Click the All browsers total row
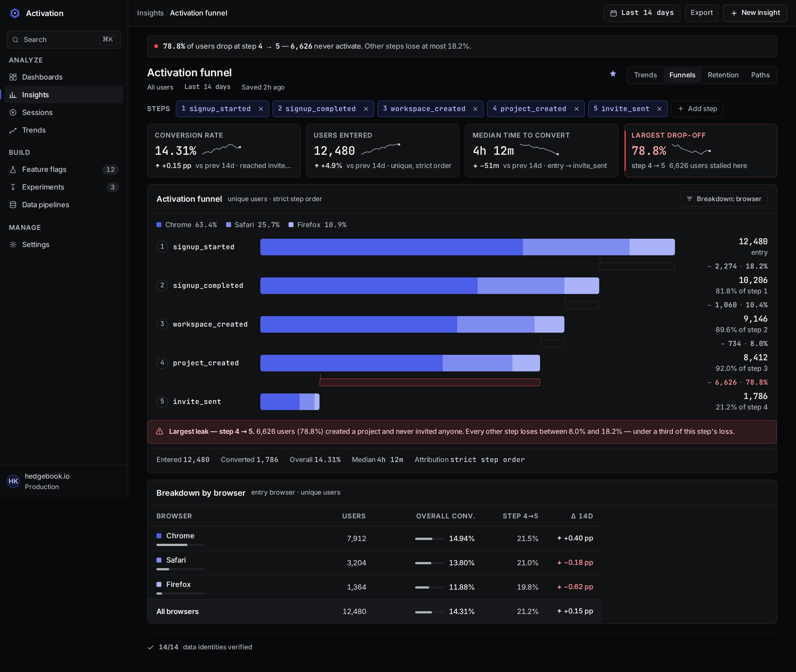The width and height of the screenshot is (796, 672). tap(375, 611)
